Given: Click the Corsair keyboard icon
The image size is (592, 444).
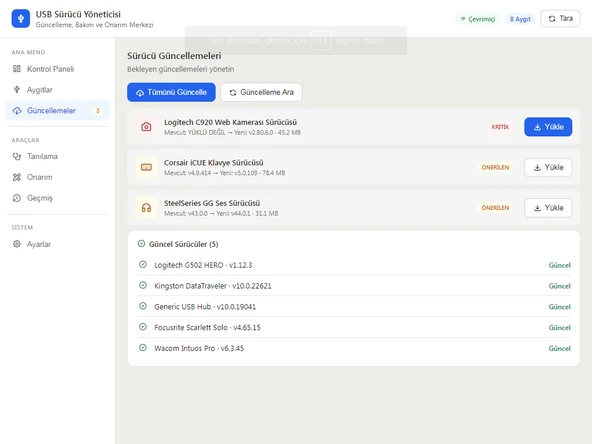Looking at the screenshot, I should click(x=146, y=167).
